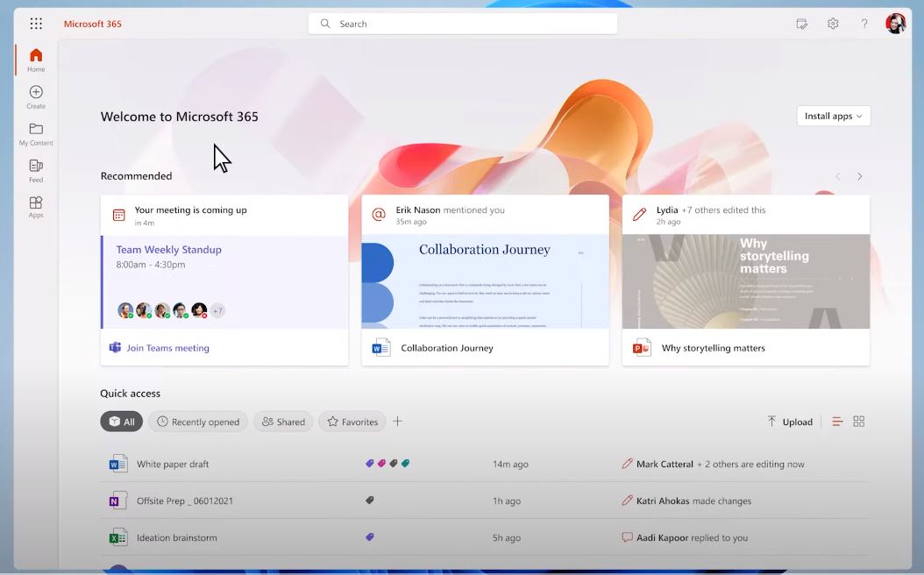Click the PowerPoint icon beside Why storytelling matters
Viewport: 924px width, 575px height.
(x=641, y=348)
